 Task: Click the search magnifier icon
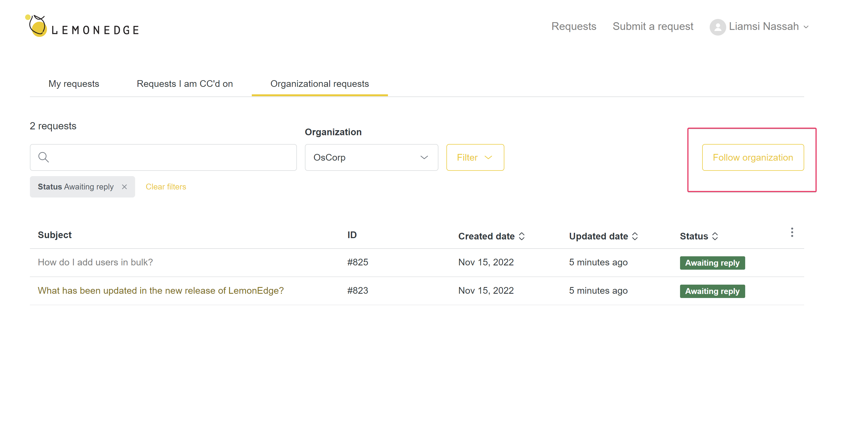(44, 157)
